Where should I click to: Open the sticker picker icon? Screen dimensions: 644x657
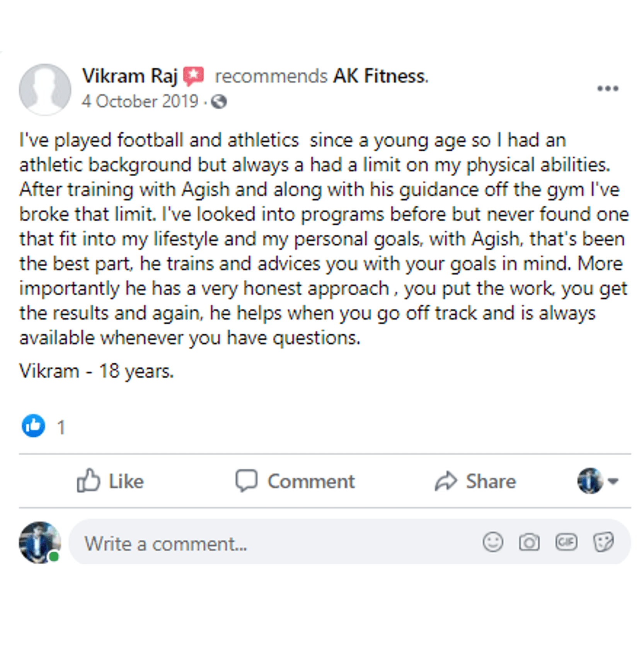[603, 542]
